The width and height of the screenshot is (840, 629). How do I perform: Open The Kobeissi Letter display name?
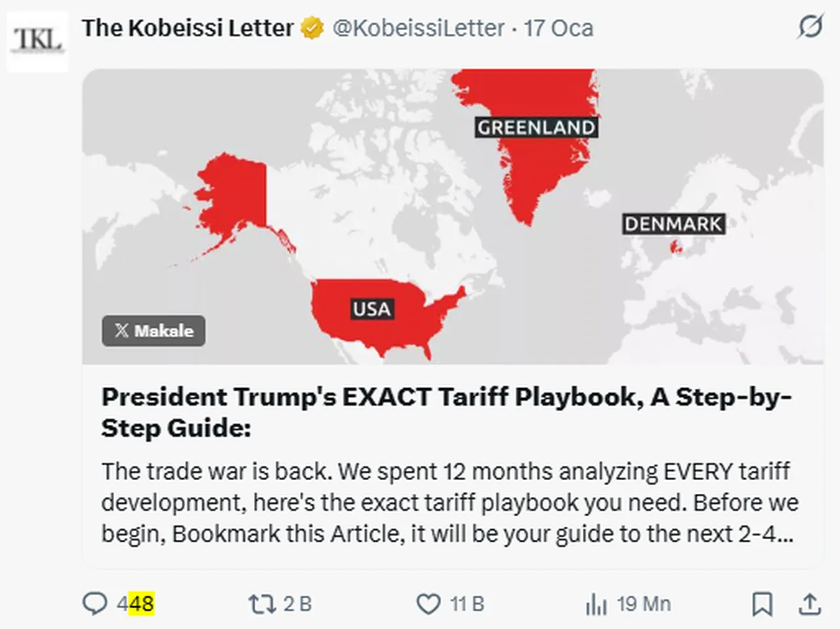point(188,28)
